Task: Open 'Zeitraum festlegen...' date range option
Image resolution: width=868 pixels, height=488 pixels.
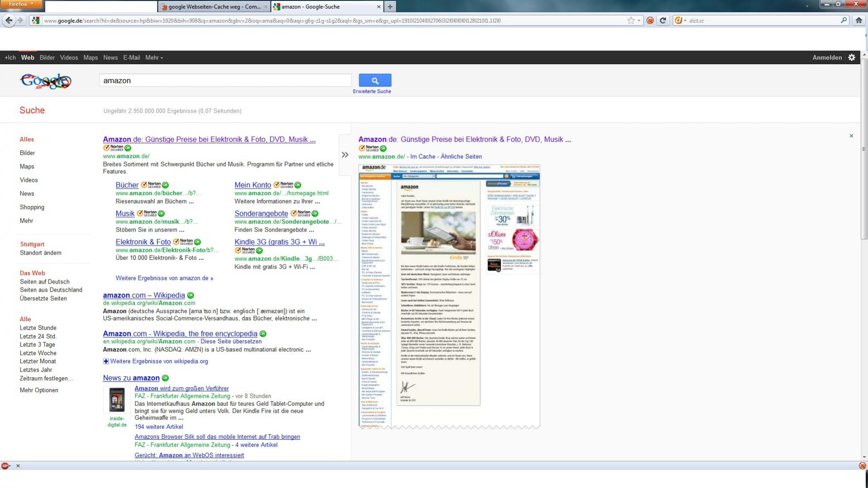Action: [x=46, y=379]
